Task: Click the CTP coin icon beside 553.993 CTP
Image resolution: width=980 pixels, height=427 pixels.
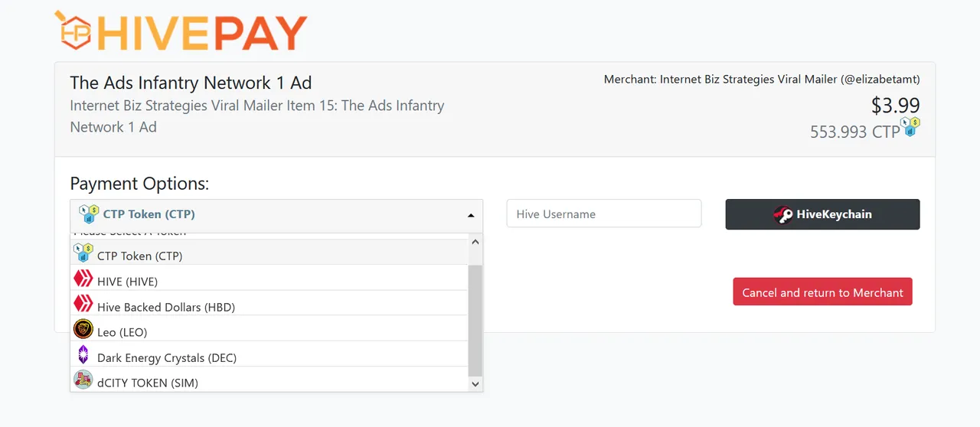Action: [x=910, y=126]
